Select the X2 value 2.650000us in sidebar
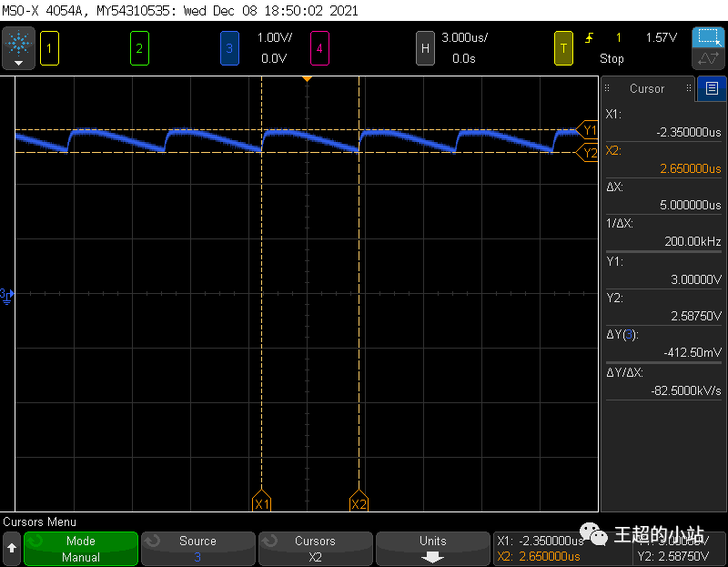 coord(691,168)
